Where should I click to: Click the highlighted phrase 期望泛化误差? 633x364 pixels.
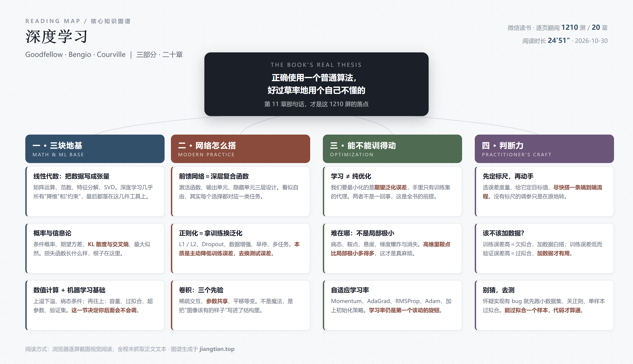[390, 187]
